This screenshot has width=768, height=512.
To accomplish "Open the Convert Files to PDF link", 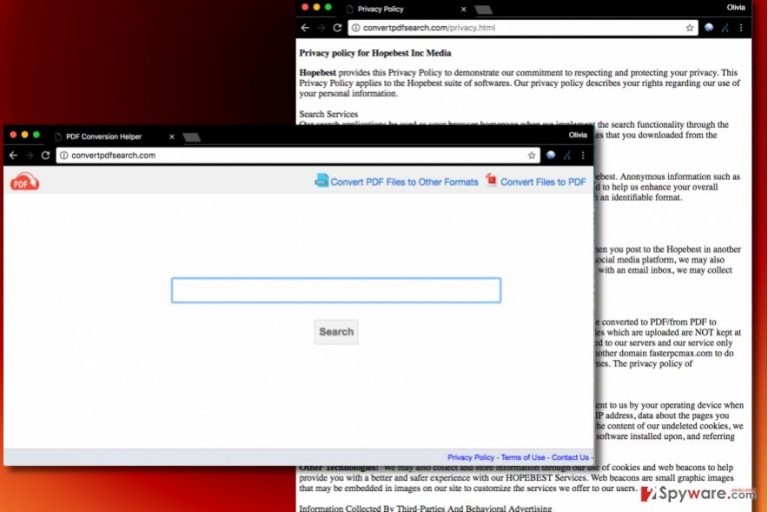I will [543, 182].
